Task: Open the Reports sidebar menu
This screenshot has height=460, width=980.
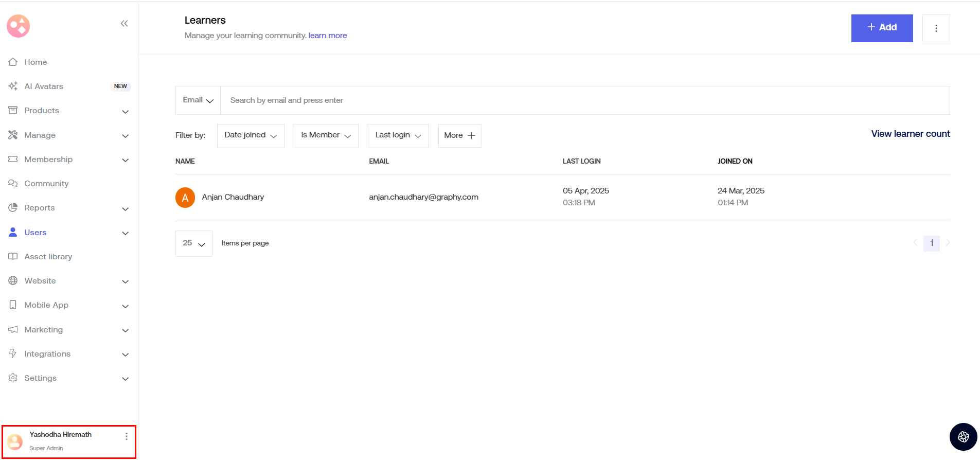Action: pos(40,208)
